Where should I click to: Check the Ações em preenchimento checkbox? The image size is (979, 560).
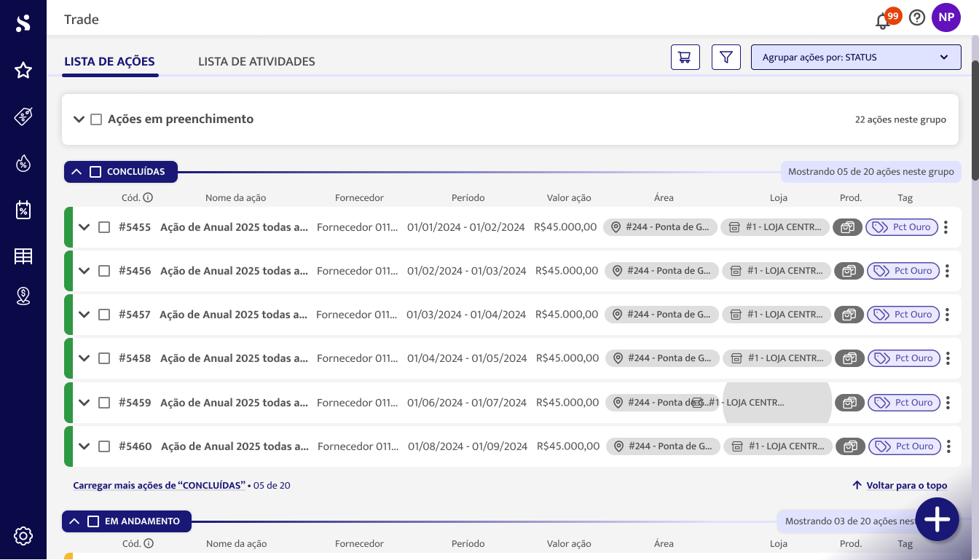click(96, 119)
